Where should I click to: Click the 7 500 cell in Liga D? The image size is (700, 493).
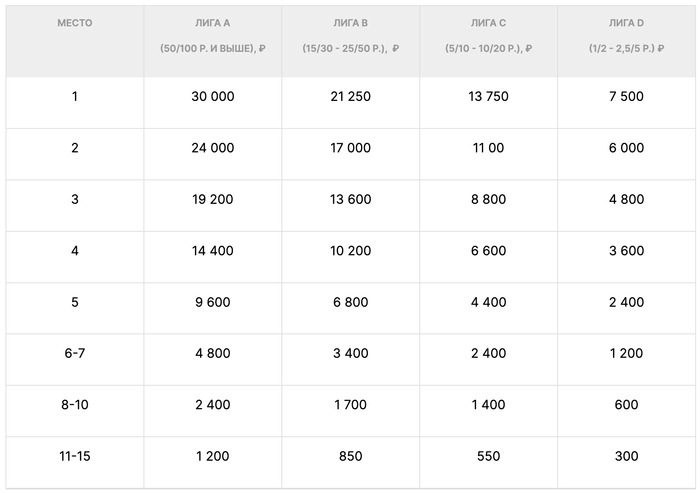point(627,96)
